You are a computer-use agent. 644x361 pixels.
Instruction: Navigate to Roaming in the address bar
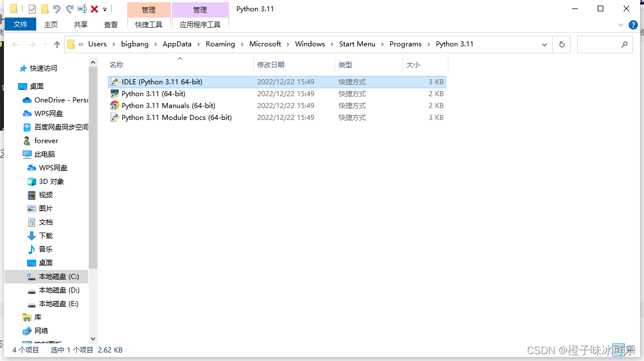tap(221, 44)
